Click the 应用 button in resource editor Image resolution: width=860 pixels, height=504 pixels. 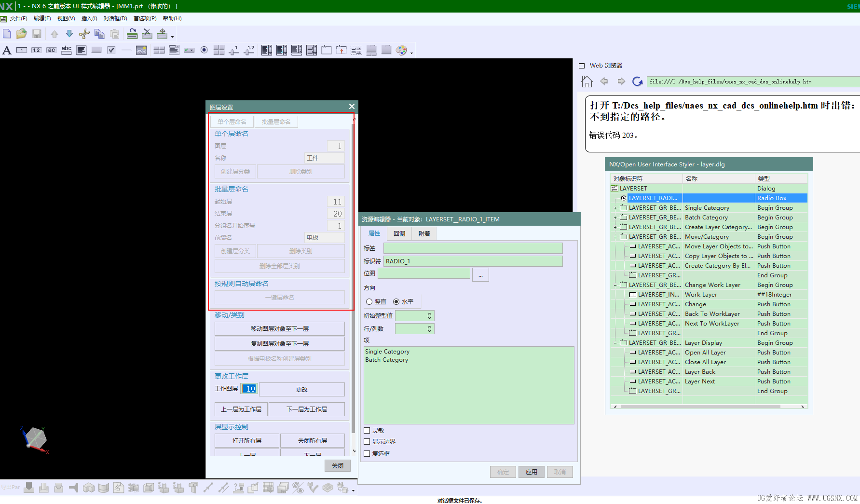532,472
